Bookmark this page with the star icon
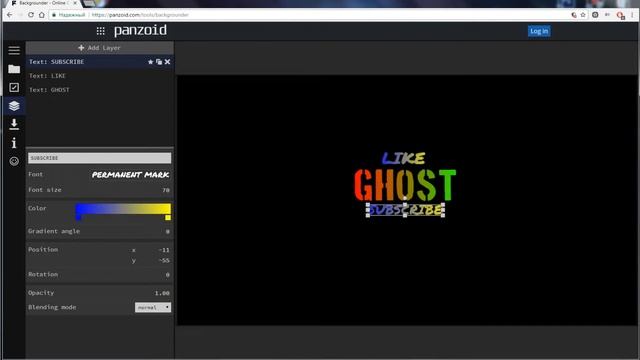This screenshot has height=360, width=640. 583,15
